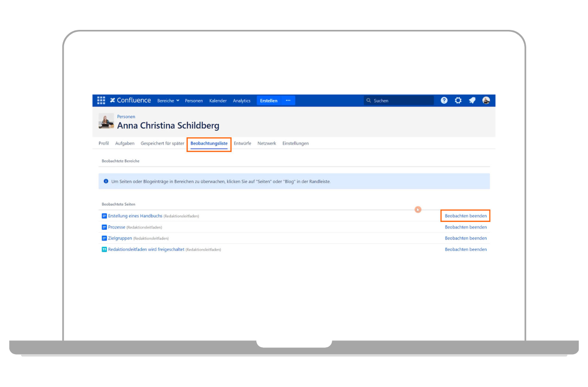Click Beobachten beenden for Zielgruppen
The width and height of the screenshot is (588, 387).
(465, 238)
